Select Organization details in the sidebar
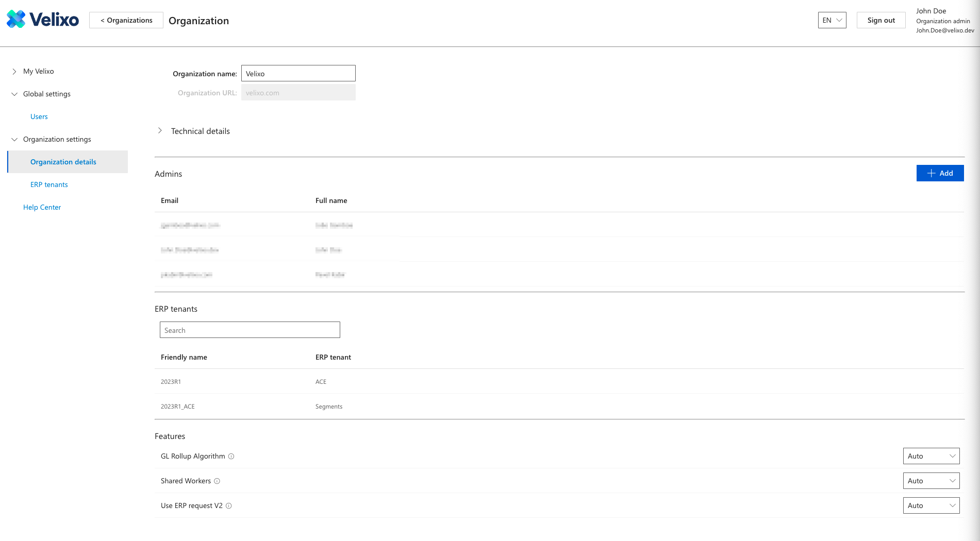The height and width of the screenshot is (541, 980). click(x=63, y=162)
